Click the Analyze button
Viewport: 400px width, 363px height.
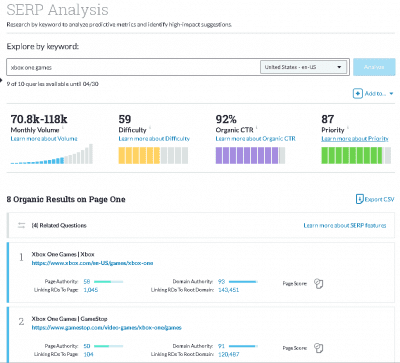point(374,67)
